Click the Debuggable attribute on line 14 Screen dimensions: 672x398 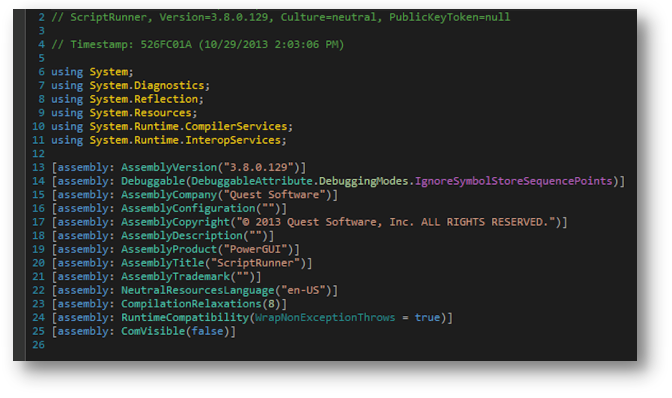point(153,181)
